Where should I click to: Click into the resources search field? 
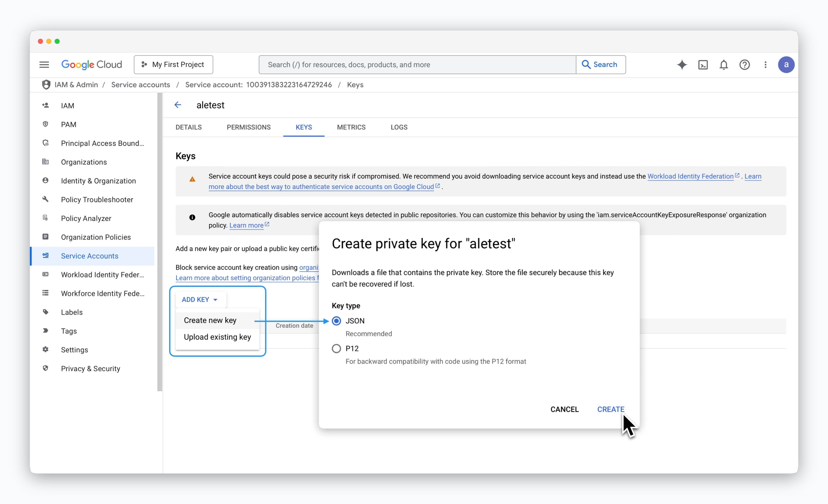click(x=417, y=64)
